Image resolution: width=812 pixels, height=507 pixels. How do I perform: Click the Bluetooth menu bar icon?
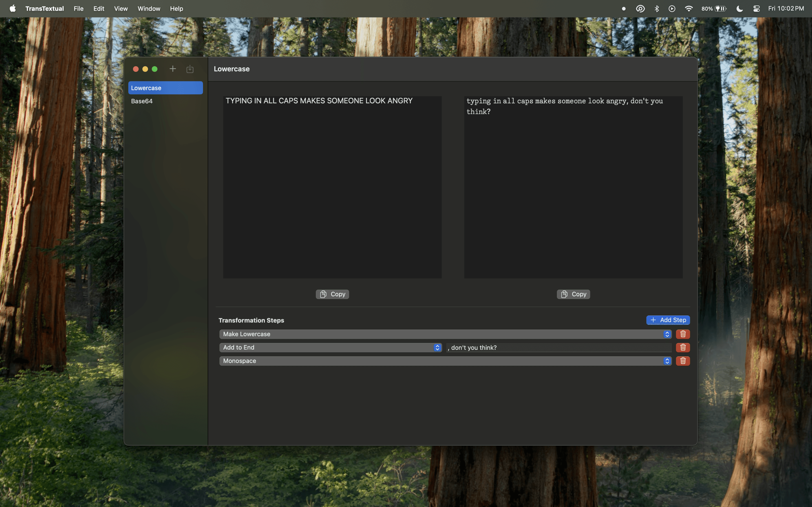[657, 9]
